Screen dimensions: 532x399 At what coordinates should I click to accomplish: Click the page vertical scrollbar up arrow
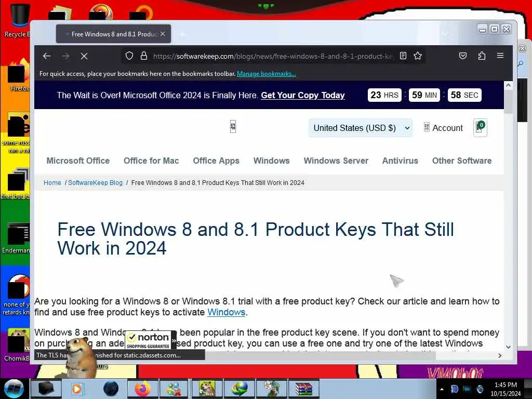(508, 85)
